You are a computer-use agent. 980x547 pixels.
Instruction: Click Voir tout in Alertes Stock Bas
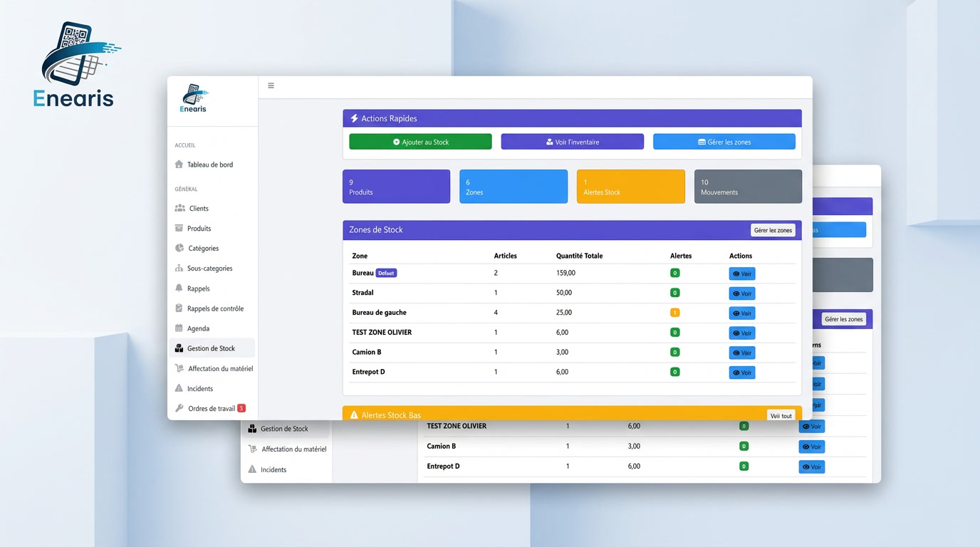781,415
